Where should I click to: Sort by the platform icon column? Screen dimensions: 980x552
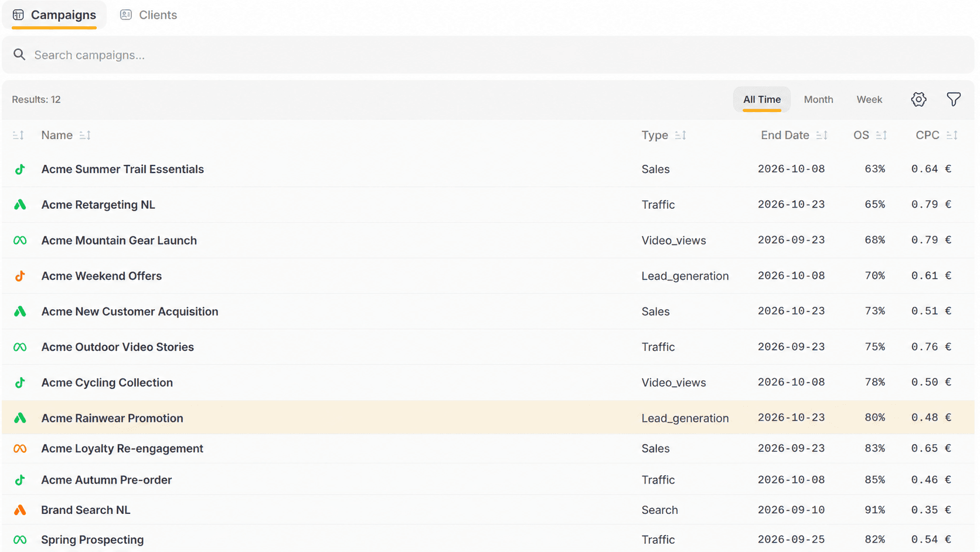point(18,136)
